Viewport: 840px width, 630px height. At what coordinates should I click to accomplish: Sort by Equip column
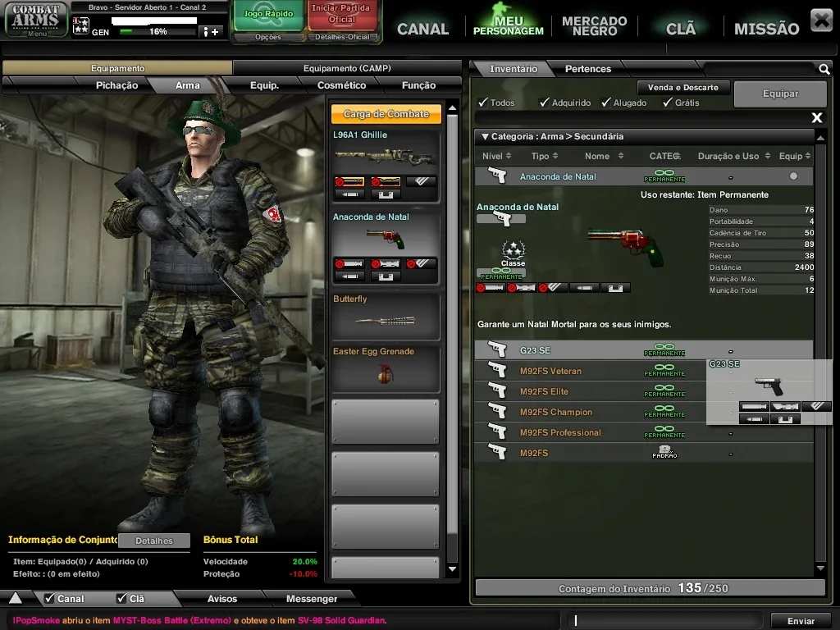coord(795,156)
